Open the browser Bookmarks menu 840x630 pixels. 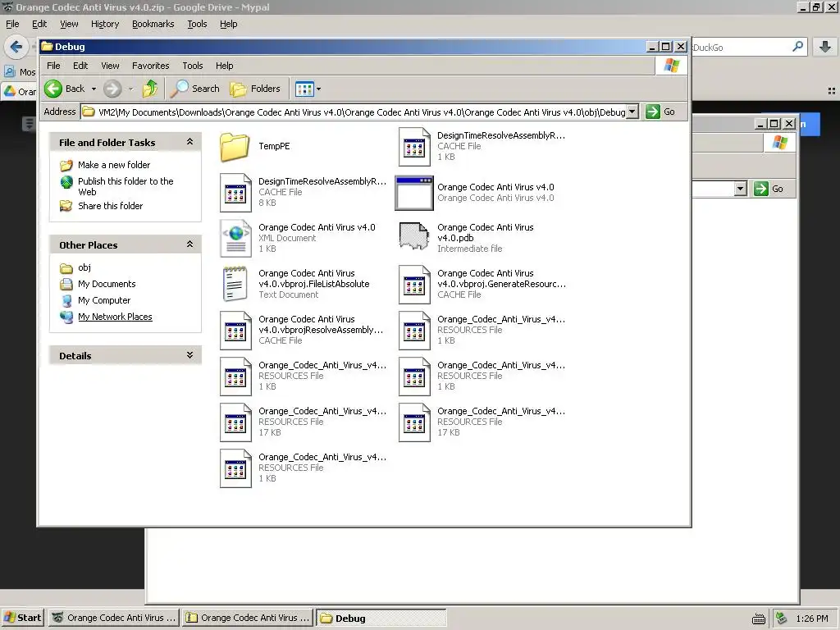pyautogui.click(x=153, y=24)
